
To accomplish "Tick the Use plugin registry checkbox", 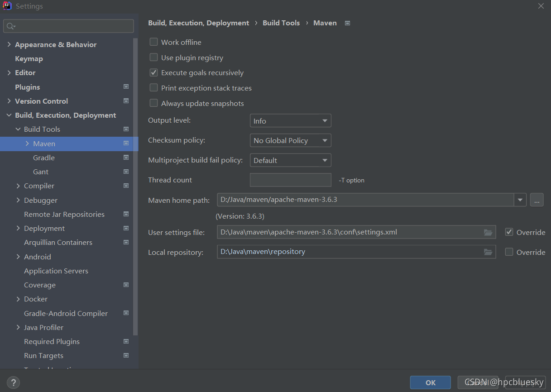I will (x=154, y=57).
